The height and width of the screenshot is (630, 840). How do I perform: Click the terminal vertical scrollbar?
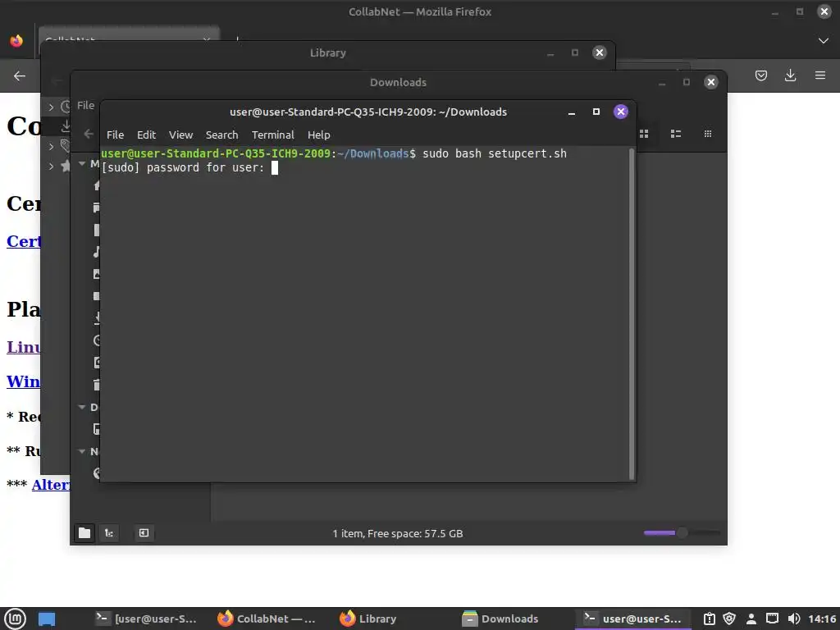[631, 313]
